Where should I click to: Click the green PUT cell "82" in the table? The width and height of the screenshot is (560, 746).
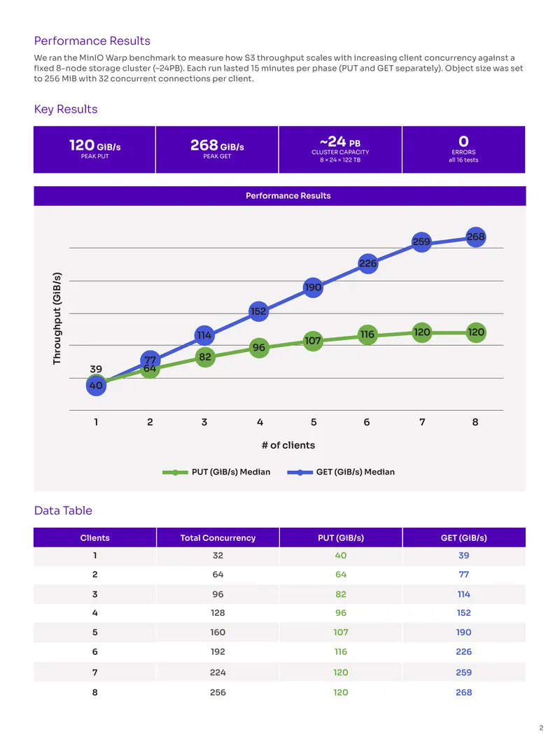click(341, 594)
